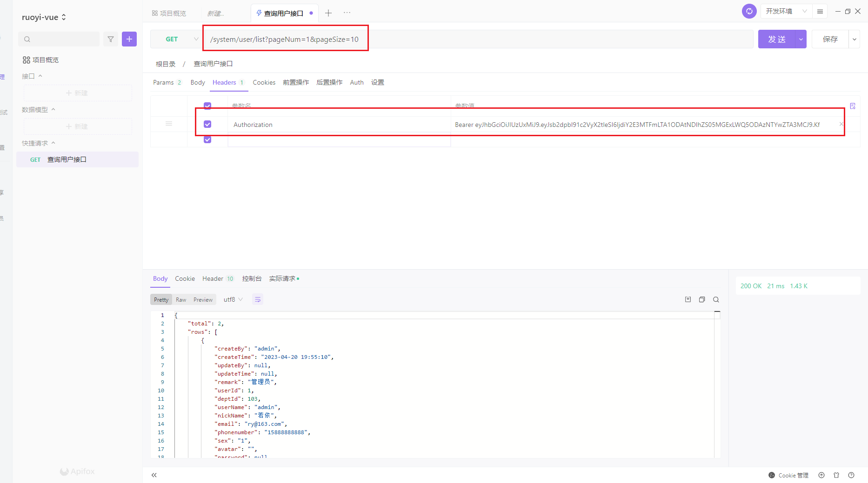Open response Header tab
This screenshot has width=868, height=483.
[218, 278]
